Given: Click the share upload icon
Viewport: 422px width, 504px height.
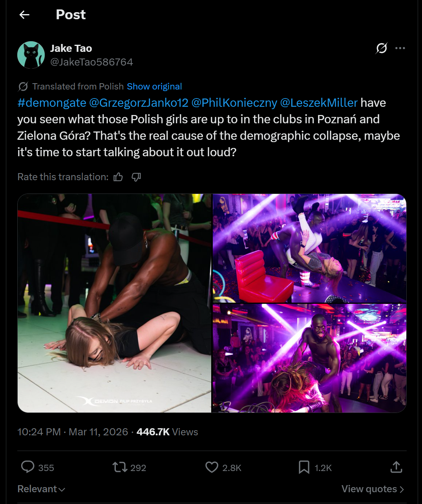Looking at the screenshot, I should (x=396, y=467).
